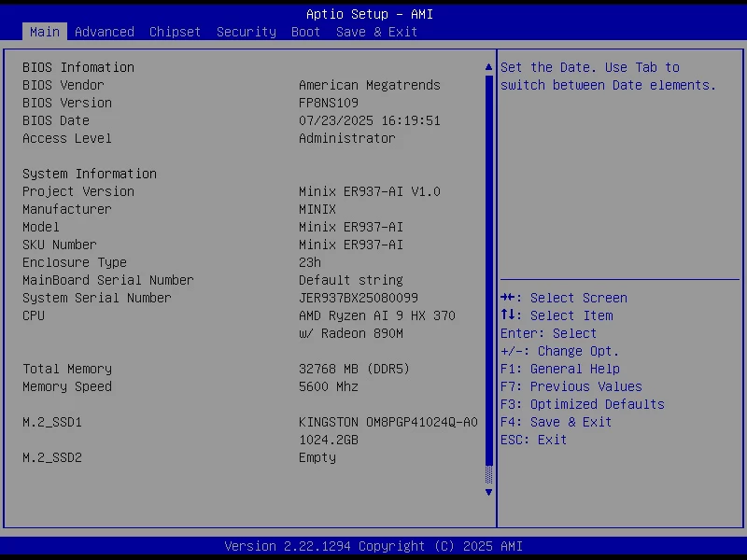This screenshot has height=560, width=747.
Task: Click the American Megatrends value
Action: [x=370, y=85]
